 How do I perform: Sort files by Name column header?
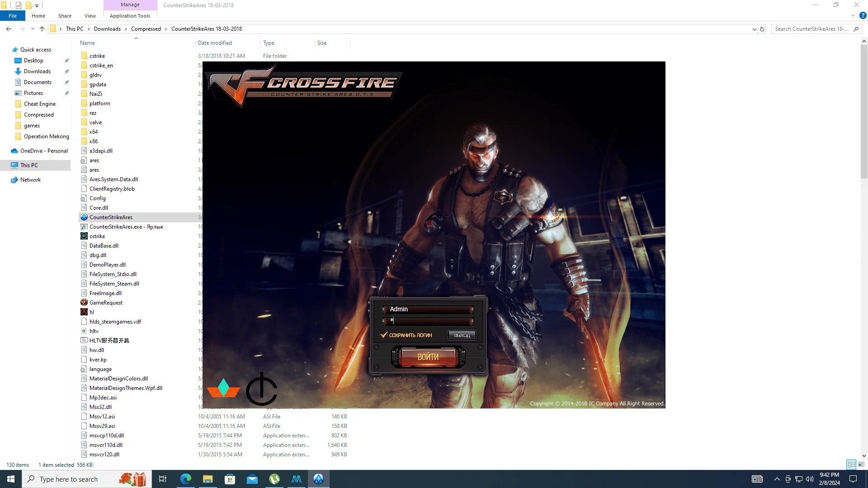pyautogui.click(x=136, y=43)
